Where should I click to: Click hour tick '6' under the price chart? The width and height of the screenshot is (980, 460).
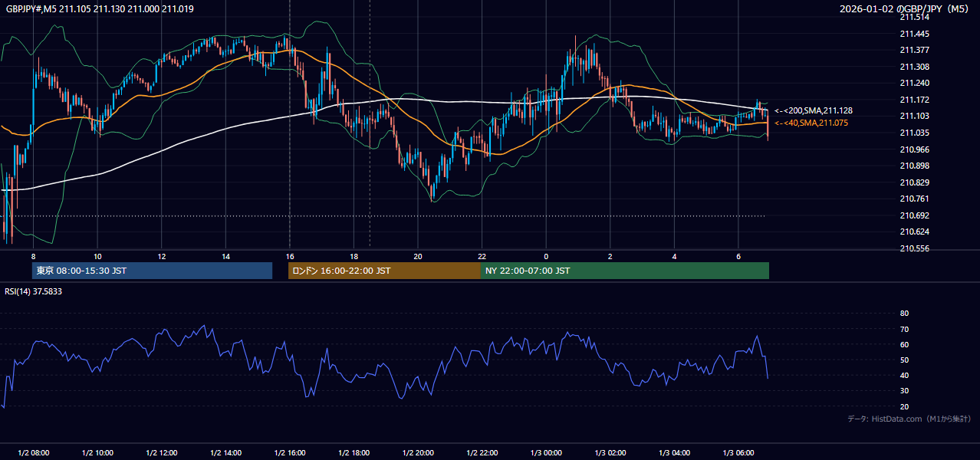pyautogui.click(x=738, y=256)
